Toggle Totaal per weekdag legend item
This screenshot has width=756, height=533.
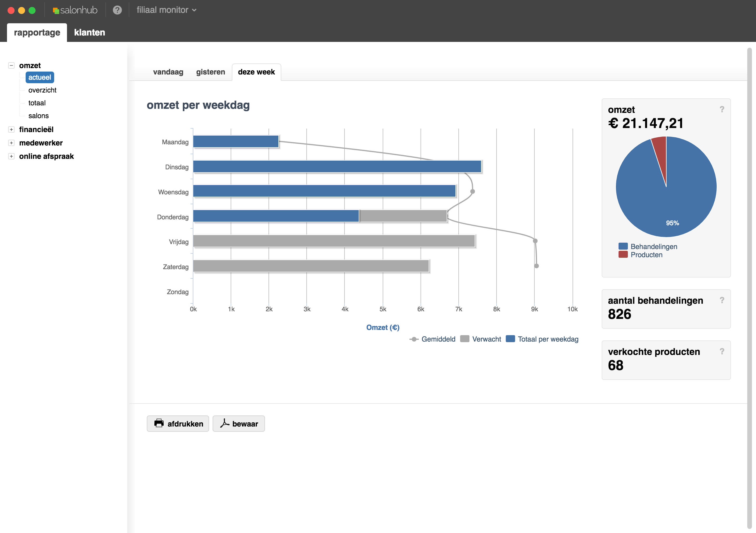pyautogui.click(x=547, y=339)
